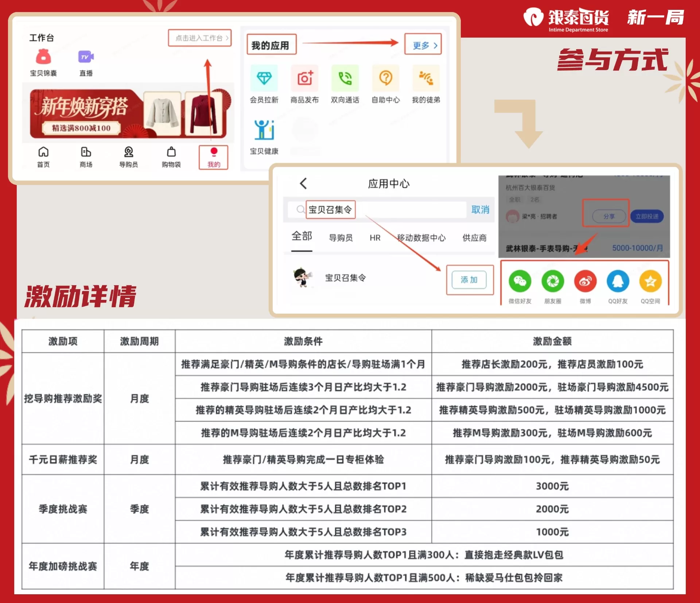
Task: Tap the 会员拉新 diamond icon
Action: coord(264,78)
